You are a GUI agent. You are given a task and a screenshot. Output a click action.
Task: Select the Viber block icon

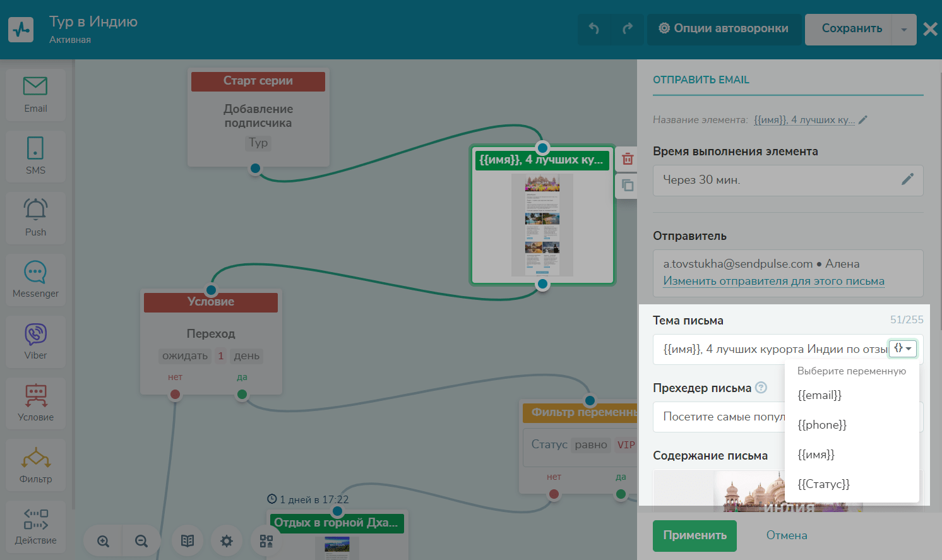[x=35, y=342]
